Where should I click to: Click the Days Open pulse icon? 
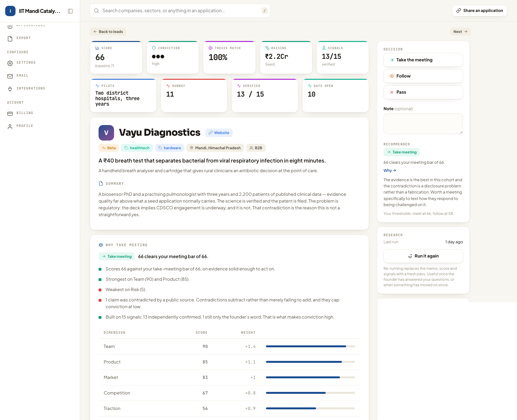[x=310, y=86]
